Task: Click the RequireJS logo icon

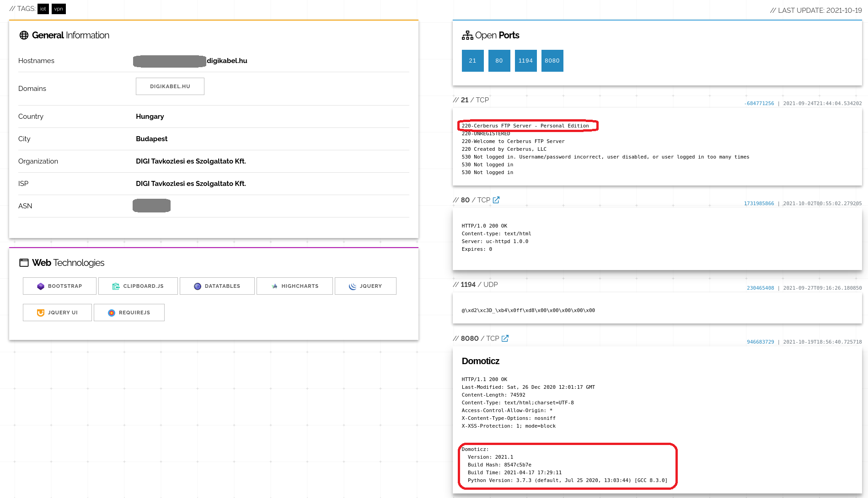Action: click(112, 313)
